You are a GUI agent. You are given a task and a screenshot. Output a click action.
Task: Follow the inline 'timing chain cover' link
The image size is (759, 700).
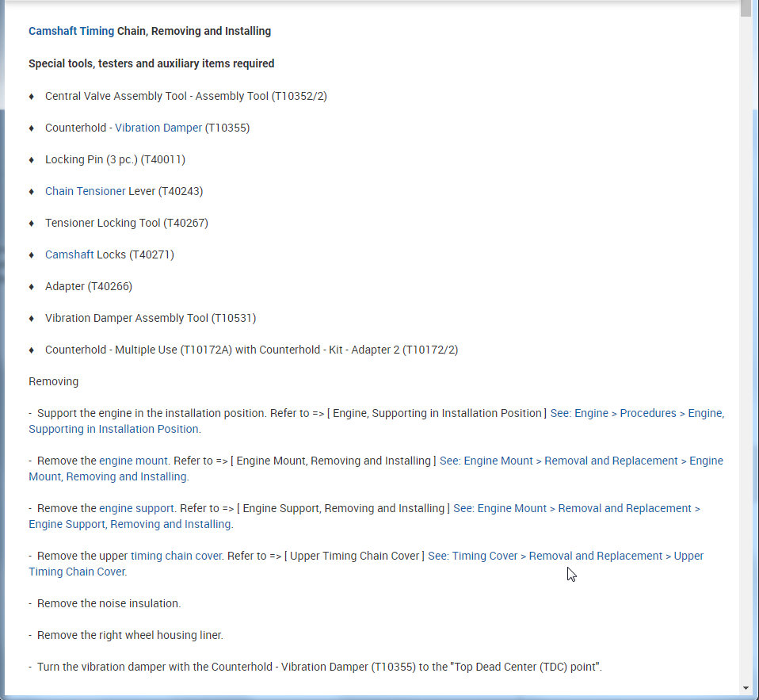click(176, 556)
